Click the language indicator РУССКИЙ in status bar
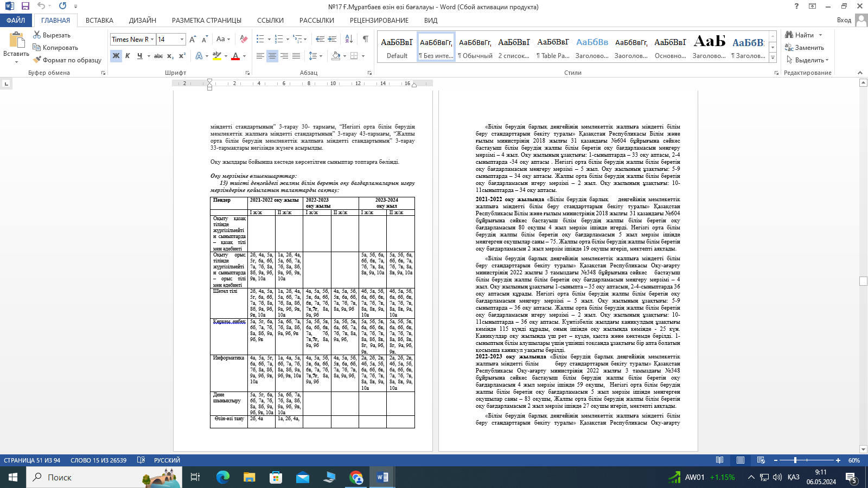The image size is (868, 488). (167, 460)
